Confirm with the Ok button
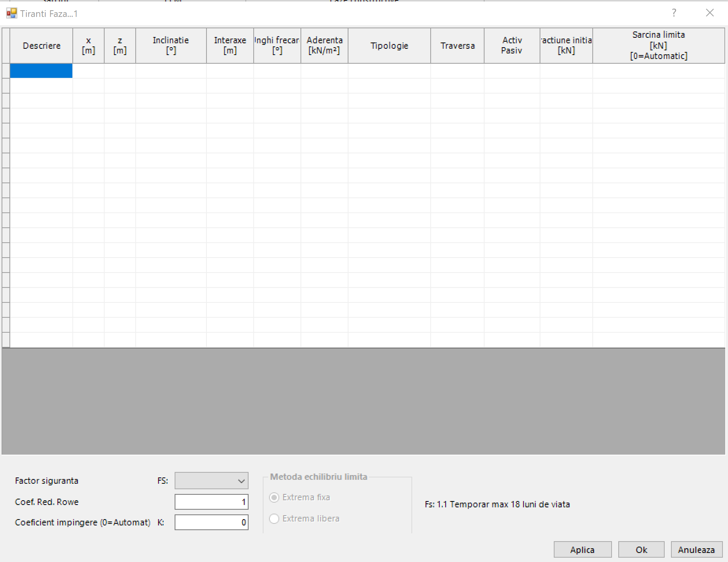This screenshot has height=562, width=728. click(x=641, y=549)
